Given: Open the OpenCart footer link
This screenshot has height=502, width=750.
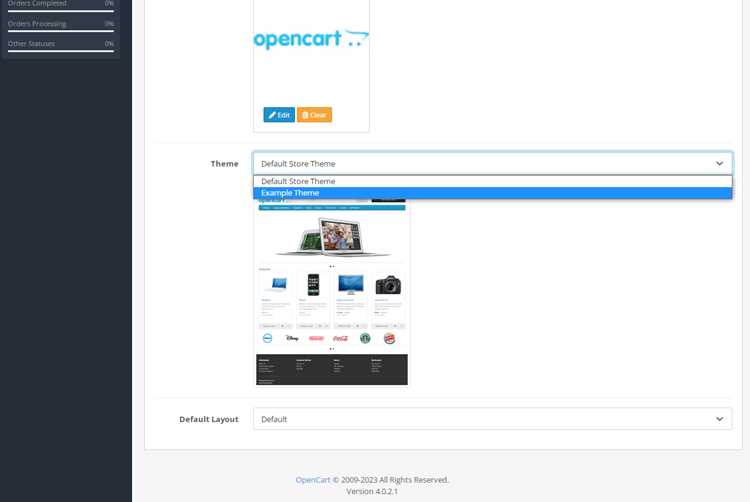Looking at the screenshot, I should tap(313, 480).
